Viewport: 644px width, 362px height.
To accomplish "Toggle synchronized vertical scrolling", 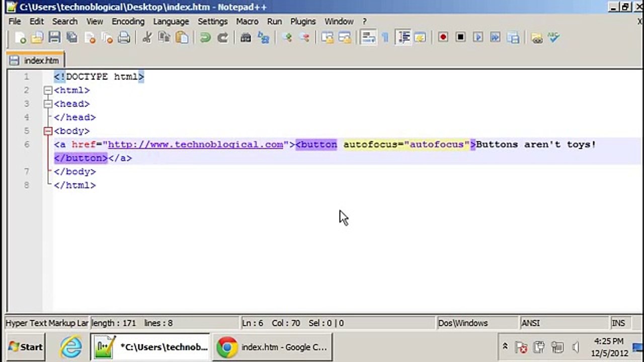I will coord(328,38).
